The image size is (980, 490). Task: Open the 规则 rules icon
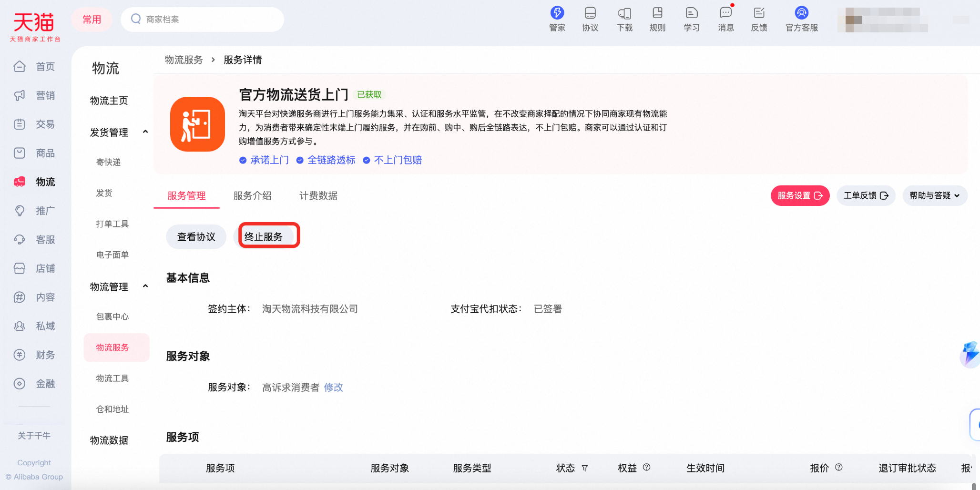657,19
